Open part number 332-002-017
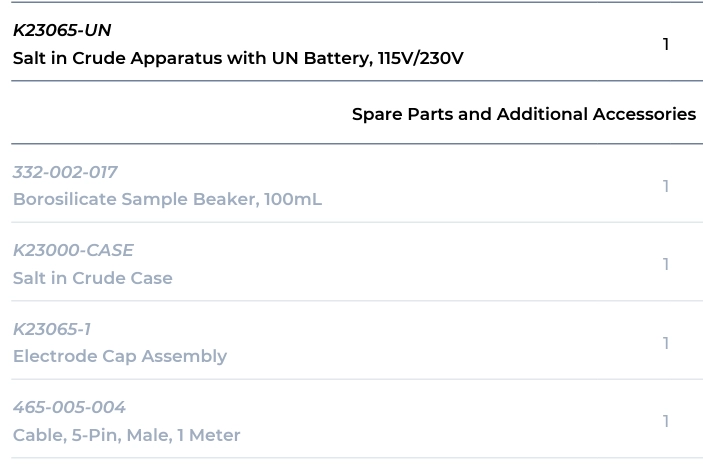The height and width of the screenshot is (474, 703). tap(65, 172)
